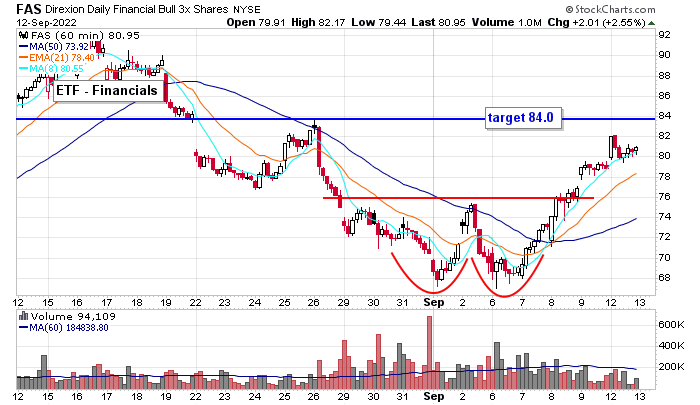
Task: Click the NYSE exchange label
Action: [247, 9]
